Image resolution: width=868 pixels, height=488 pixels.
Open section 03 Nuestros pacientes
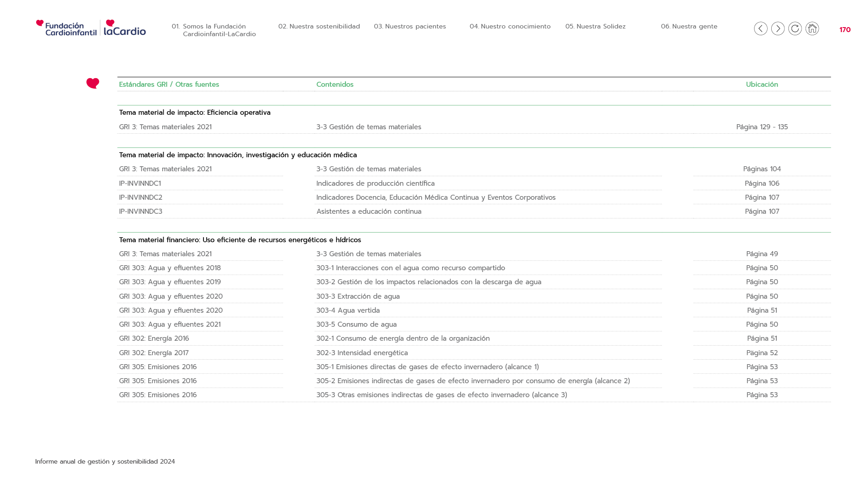point(410,26)
